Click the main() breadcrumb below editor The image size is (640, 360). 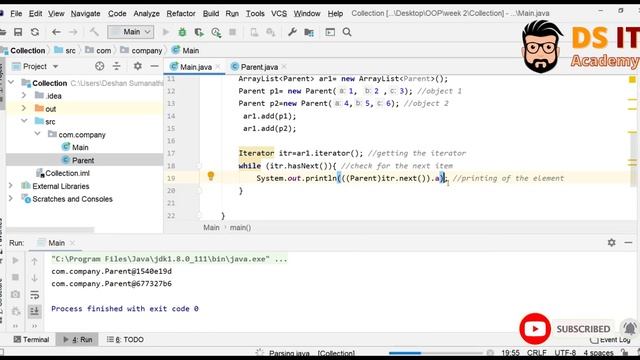(240, 228)
